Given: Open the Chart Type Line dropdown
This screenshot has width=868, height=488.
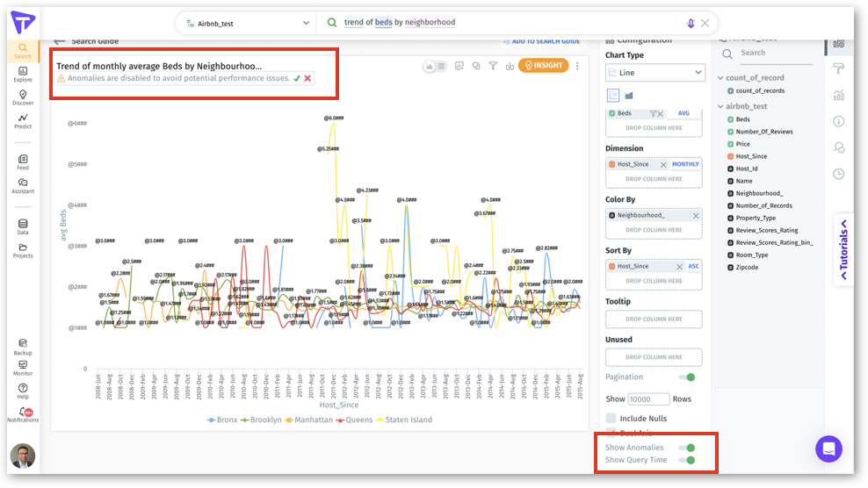Looking at the screenshot, I should (655, 73).
